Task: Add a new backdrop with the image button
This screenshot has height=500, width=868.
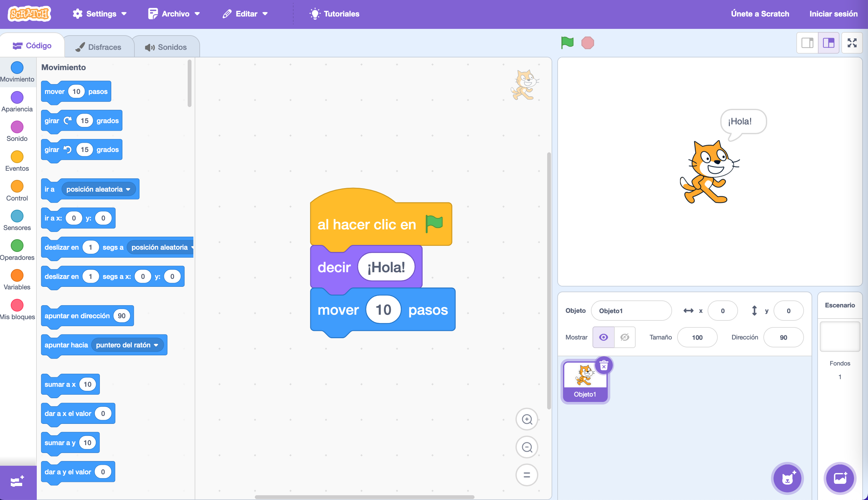Action: 839,478
